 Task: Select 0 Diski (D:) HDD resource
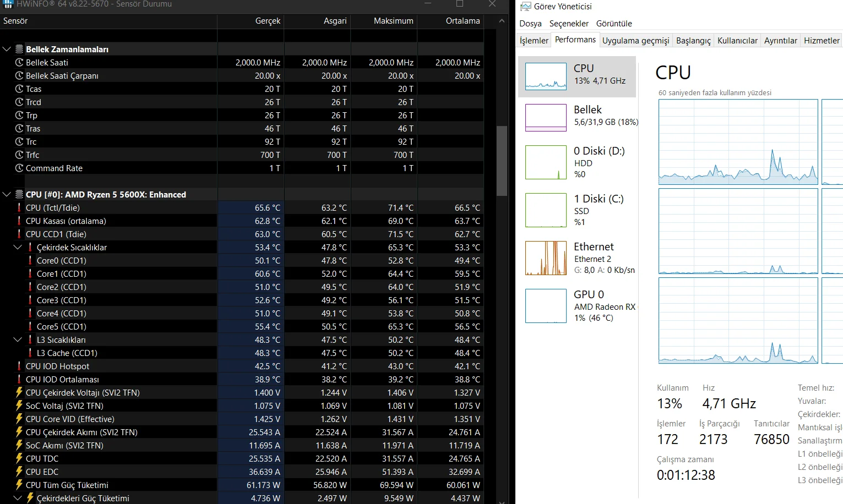click(x=577, y=162)
